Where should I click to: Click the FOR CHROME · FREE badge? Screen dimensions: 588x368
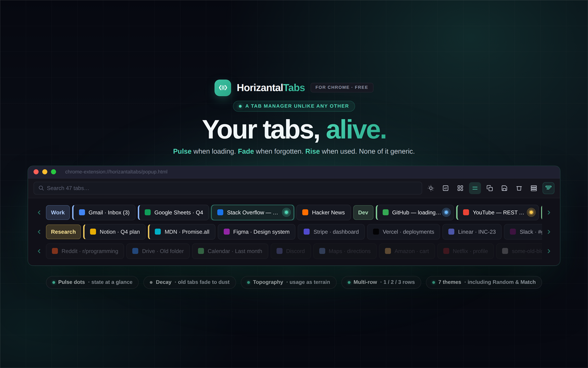pyautogui.click(x=342, y=87)
